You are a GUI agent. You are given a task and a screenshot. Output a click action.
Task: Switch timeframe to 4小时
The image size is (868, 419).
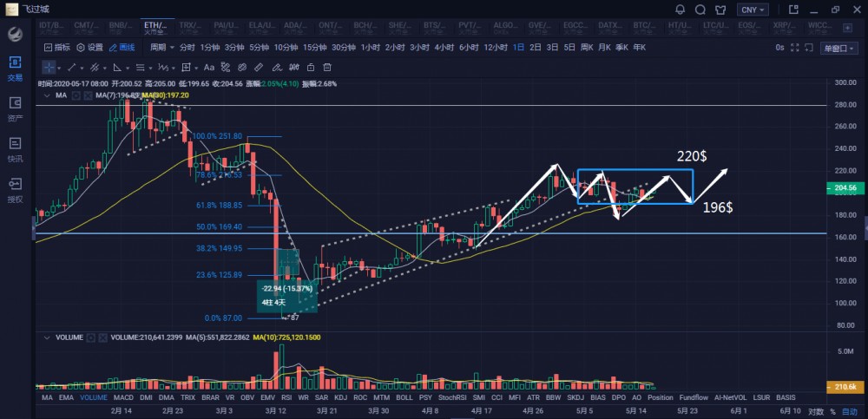444,48
